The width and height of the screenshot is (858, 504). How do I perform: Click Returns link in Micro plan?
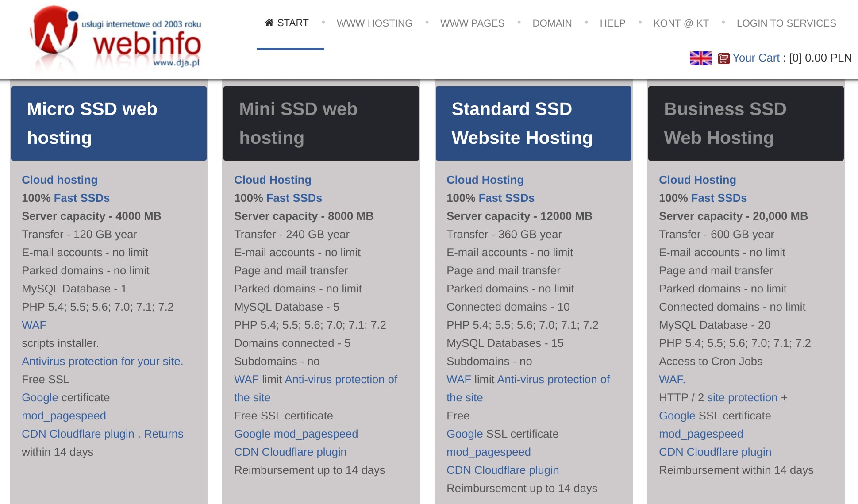click(164, 434)
